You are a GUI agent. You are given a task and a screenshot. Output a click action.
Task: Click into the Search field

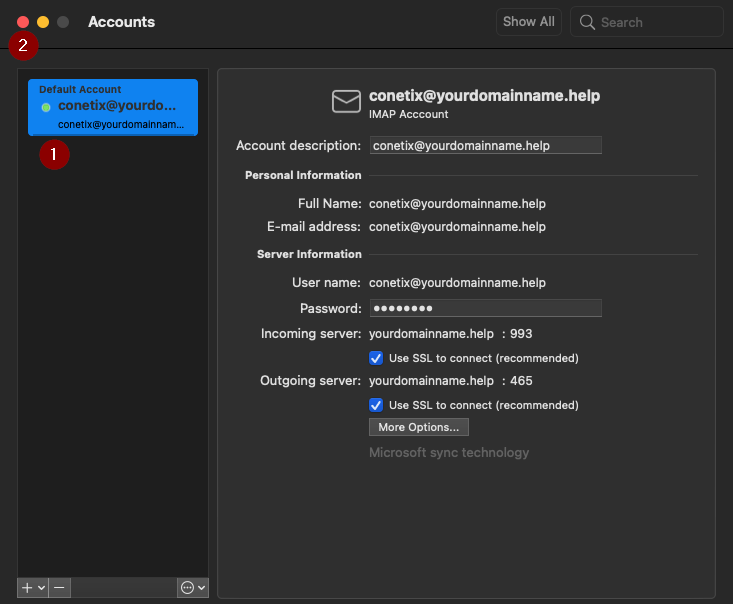pos(647,22)
